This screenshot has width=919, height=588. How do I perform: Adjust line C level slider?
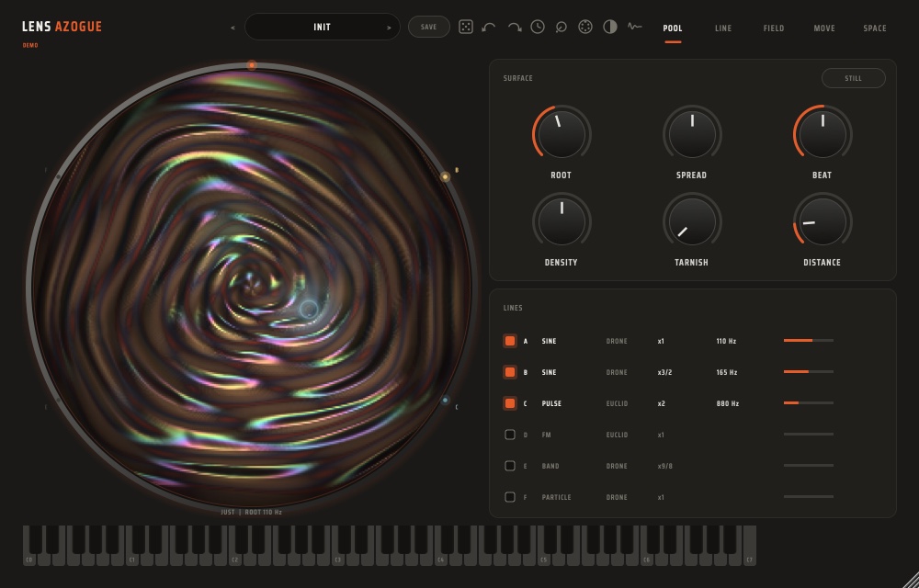pos(808,403)
